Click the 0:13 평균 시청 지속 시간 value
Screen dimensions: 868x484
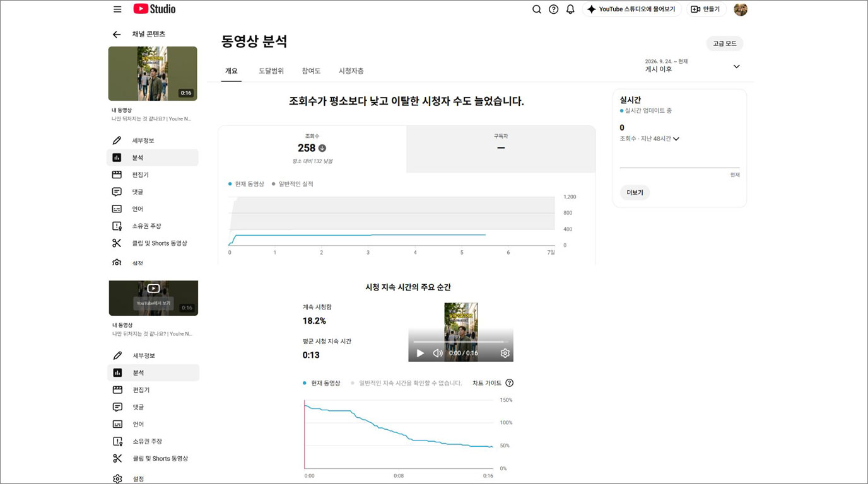click(311, 355)
